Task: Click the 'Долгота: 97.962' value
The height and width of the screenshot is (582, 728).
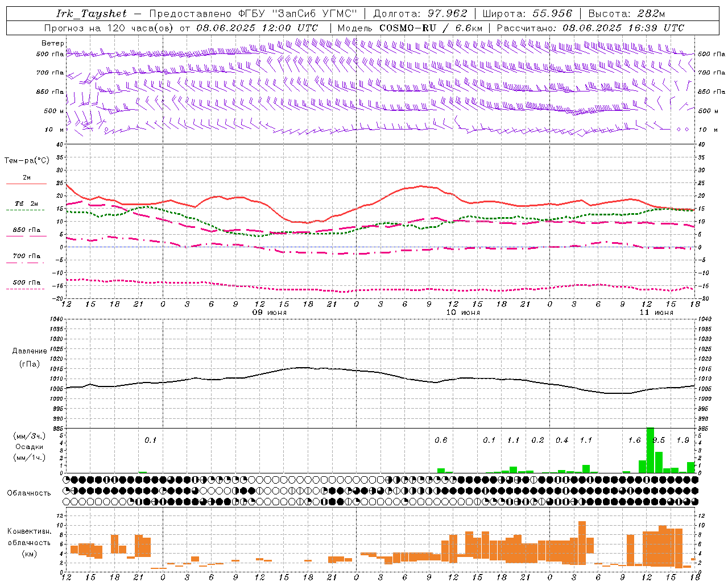Action: 420,14
